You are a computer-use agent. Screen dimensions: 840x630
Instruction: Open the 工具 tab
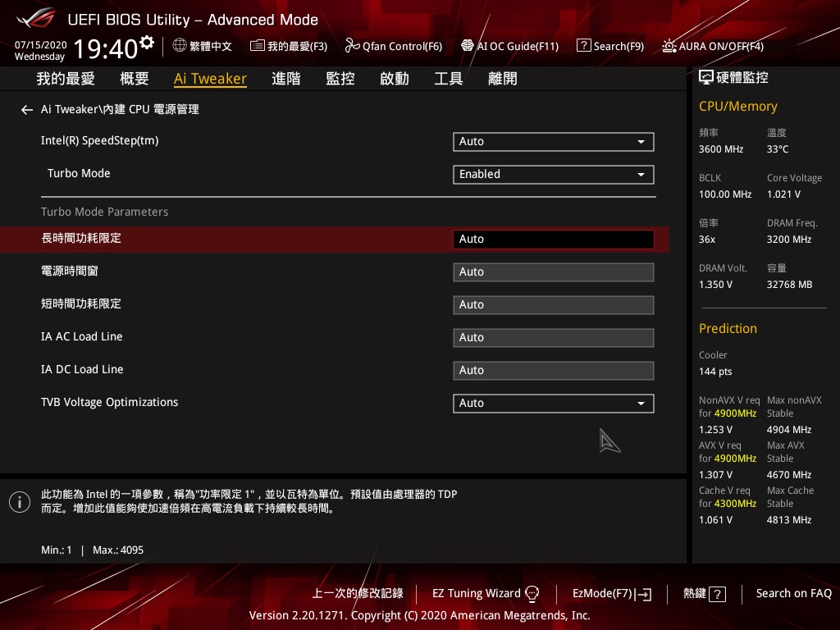click(x=449, y=79)
